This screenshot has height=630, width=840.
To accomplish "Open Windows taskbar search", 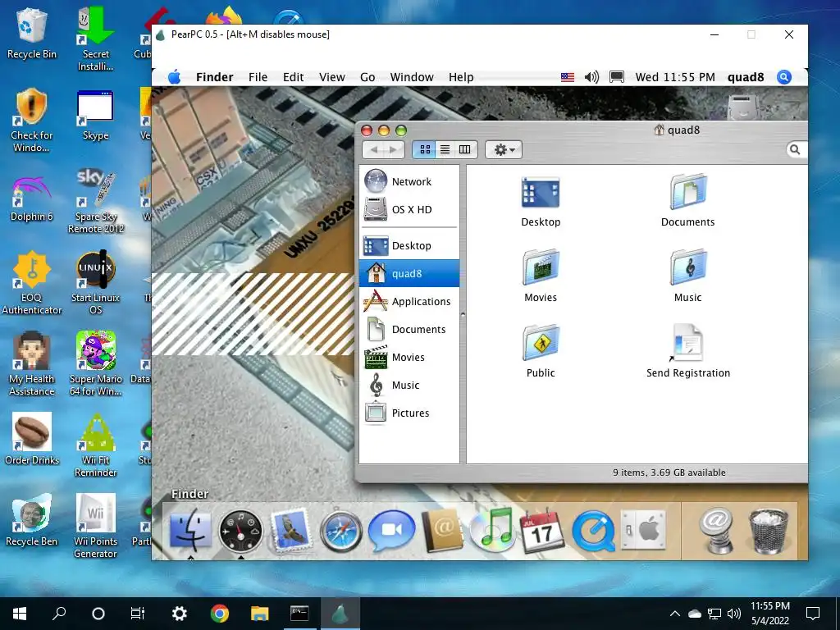I will click(59, 614).
